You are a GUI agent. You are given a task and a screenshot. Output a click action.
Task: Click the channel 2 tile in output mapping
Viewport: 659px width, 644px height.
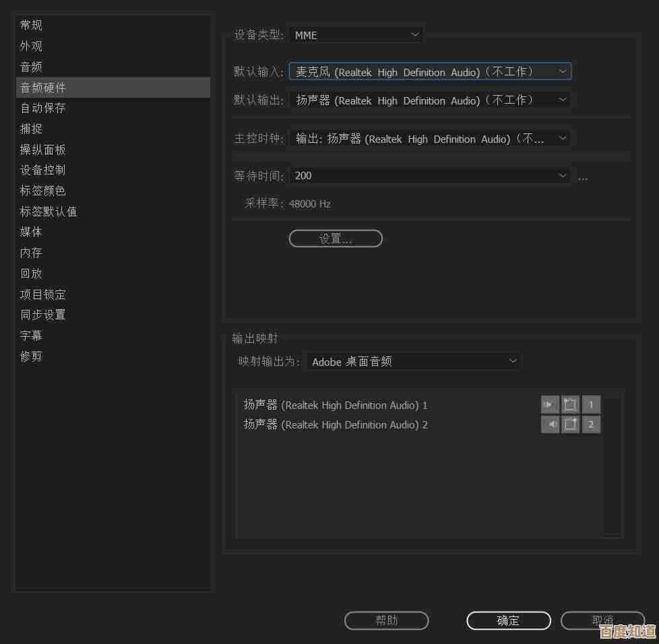(x=591, y=424)
